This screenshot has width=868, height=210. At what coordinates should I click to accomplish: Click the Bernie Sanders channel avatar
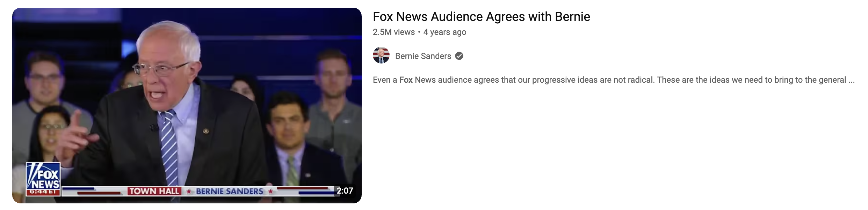(381, 55)
